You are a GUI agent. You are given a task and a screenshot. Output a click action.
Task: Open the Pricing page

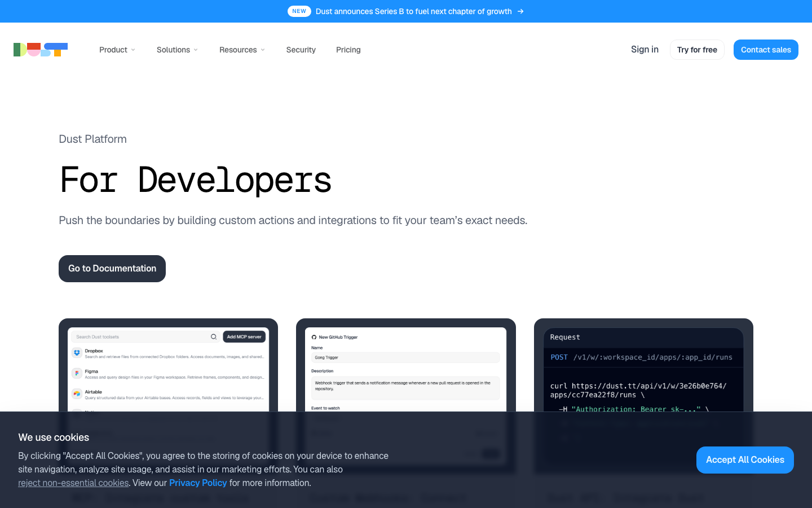pos(348,50)
